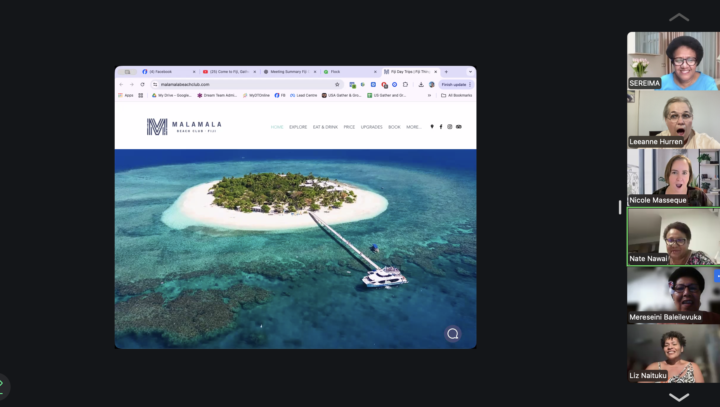The height and width of the screenshot is (407, 720).
Task: Open the Chrome three-dot menu
Action: (470, 85)
